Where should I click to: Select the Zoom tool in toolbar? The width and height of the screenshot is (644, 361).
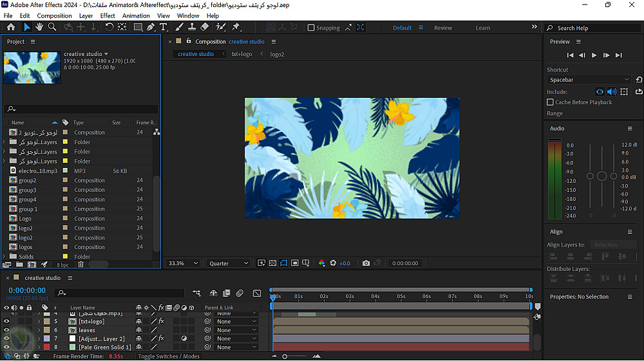[x=52, y=27]
